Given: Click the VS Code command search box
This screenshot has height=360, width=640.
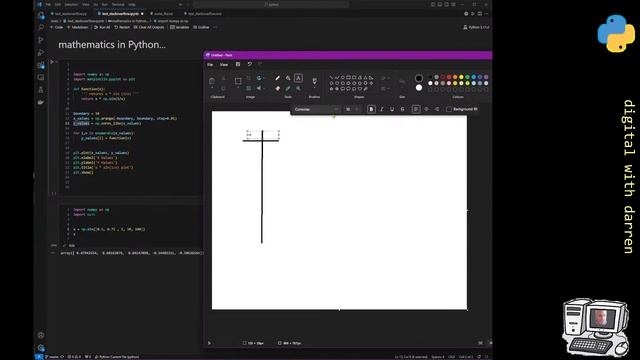Looking at the screenshot, I should point(271,4).
